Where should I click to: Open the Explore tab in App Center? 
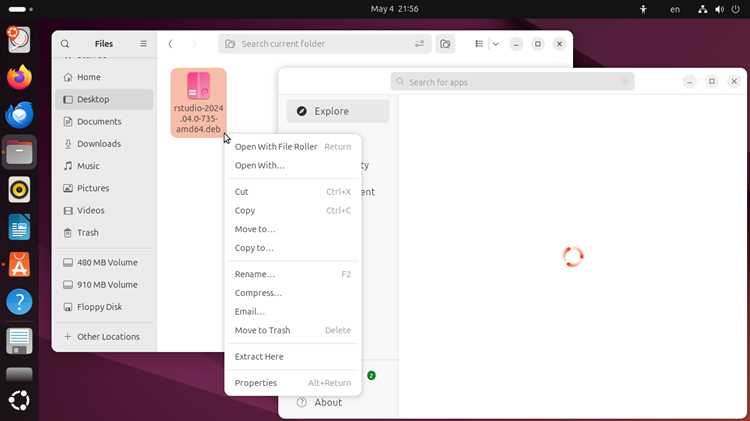point(338,111)
